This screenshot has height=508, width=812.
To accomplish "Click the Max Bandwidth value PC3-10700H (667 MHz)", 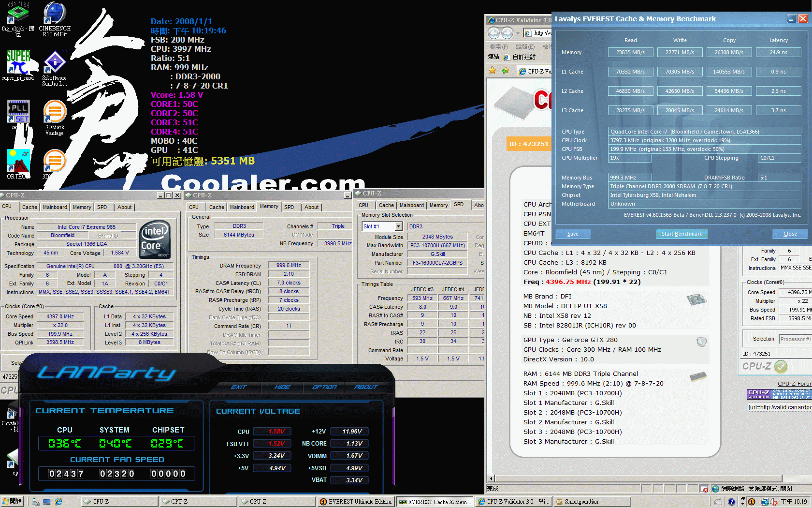I will [437, 245].
